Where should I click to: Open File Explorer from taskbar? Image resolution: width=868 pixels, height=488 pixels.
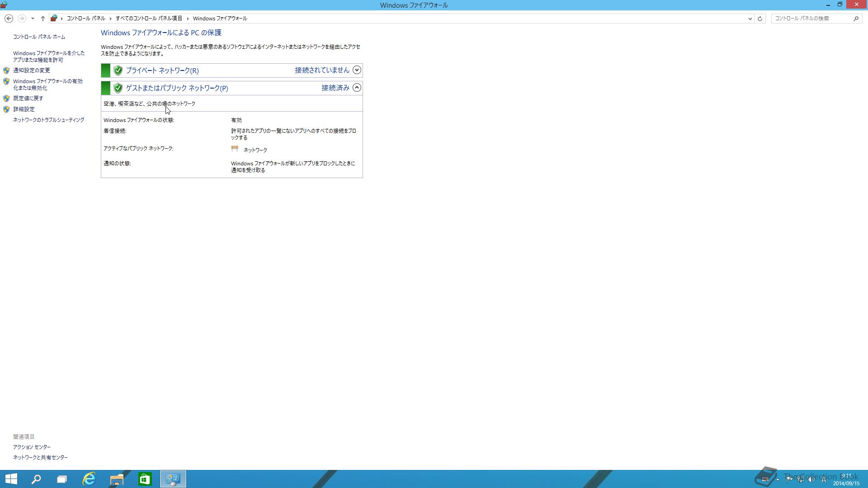117,479
